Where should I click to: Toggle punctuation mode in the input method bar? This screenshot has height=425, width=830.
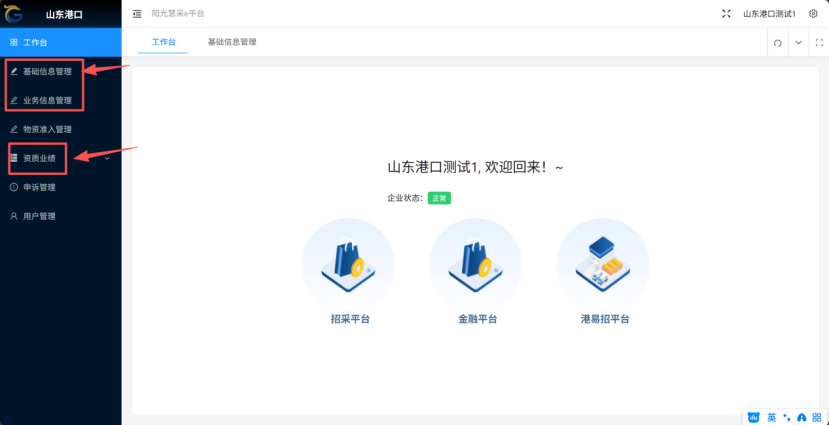pos(786,416)
